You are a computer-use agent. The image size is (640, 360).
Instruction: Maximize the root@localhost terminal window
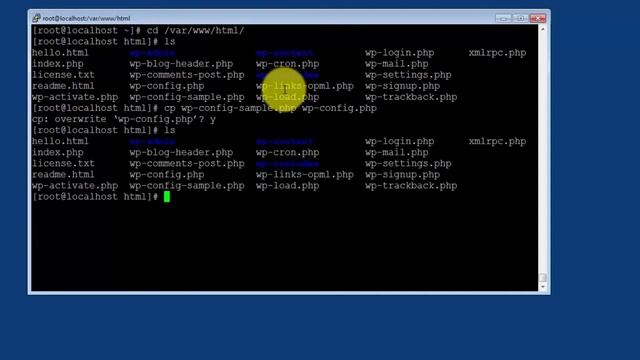tap(520, 18)
